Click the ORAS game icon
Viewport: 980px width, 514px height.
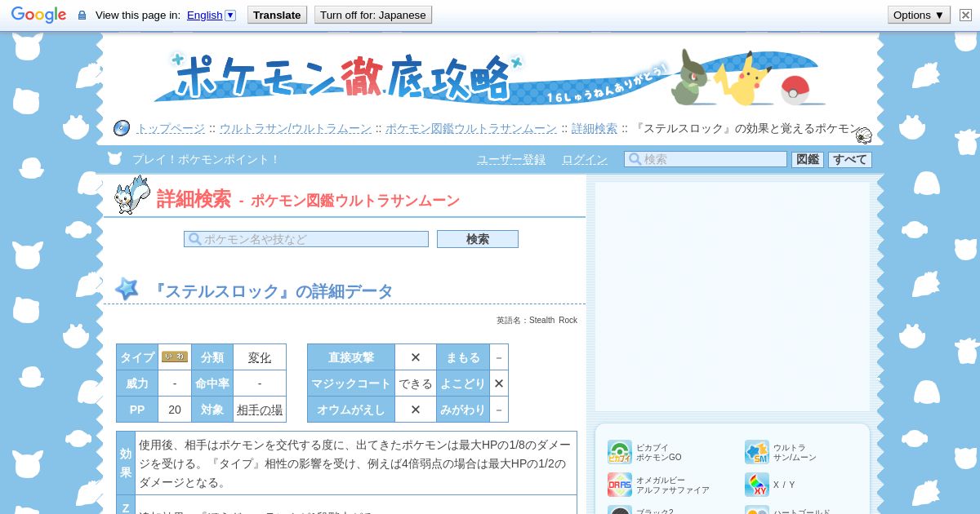(x=620, y=485)
